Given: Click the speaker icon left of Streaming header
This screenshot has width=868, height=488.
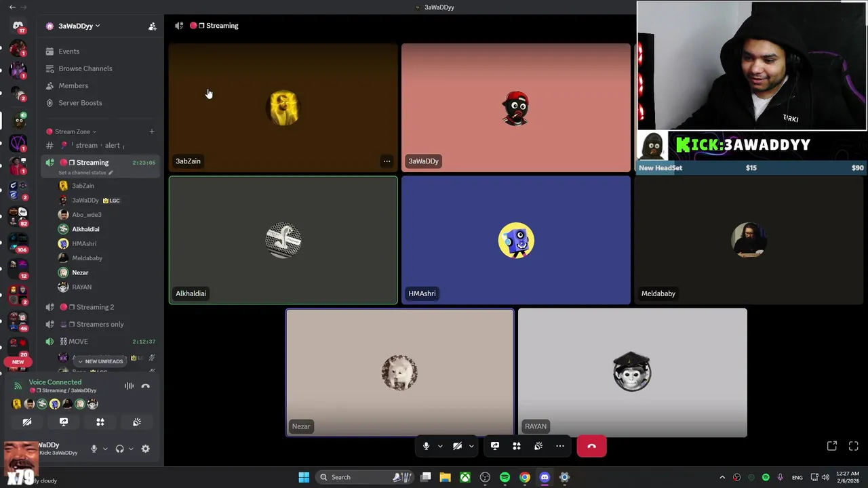Looking at the screenshot, I should coord(179,26).
